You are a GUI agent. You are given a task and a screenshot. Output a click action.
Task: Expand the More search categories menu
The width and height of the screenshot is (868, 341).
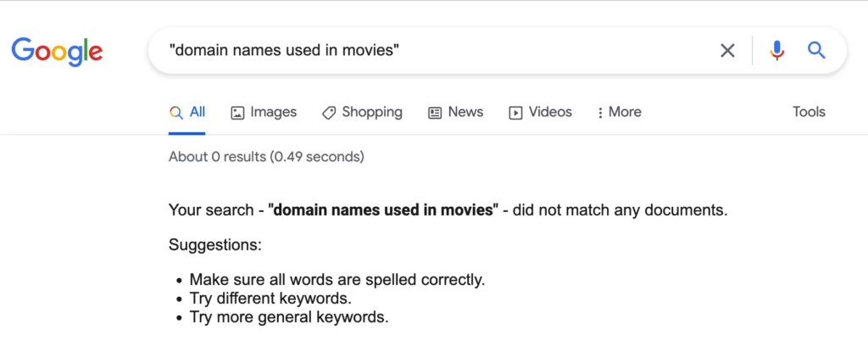pos(620,112)
